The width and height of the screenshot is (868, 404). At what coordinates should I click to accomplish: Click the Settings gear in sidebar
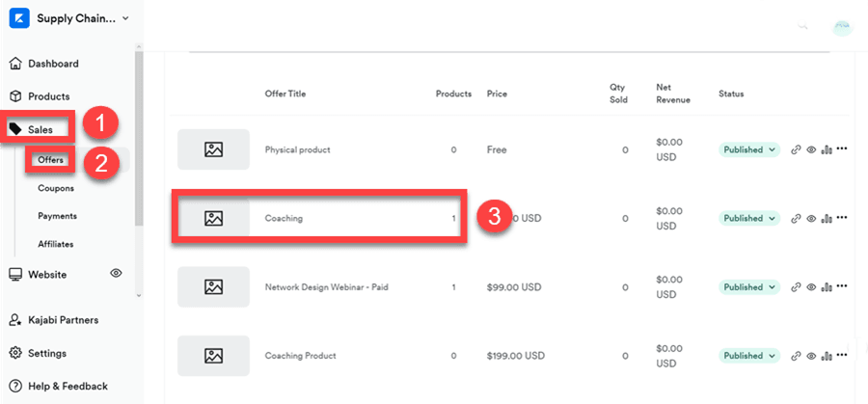coord(15,353)
